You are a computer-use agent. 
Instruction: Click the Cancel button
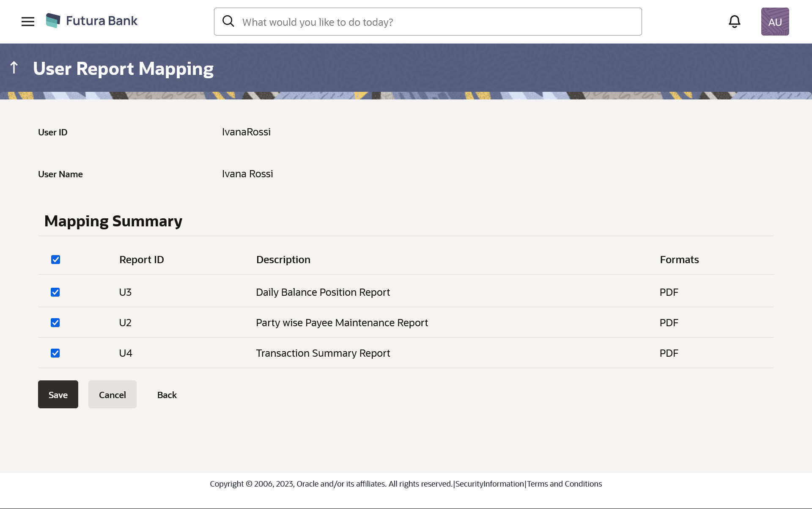(112, 394)
